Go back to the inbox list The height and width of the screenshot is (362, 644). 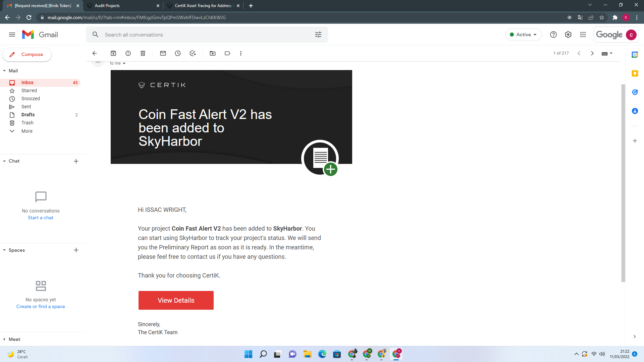(x=95, y=53)
